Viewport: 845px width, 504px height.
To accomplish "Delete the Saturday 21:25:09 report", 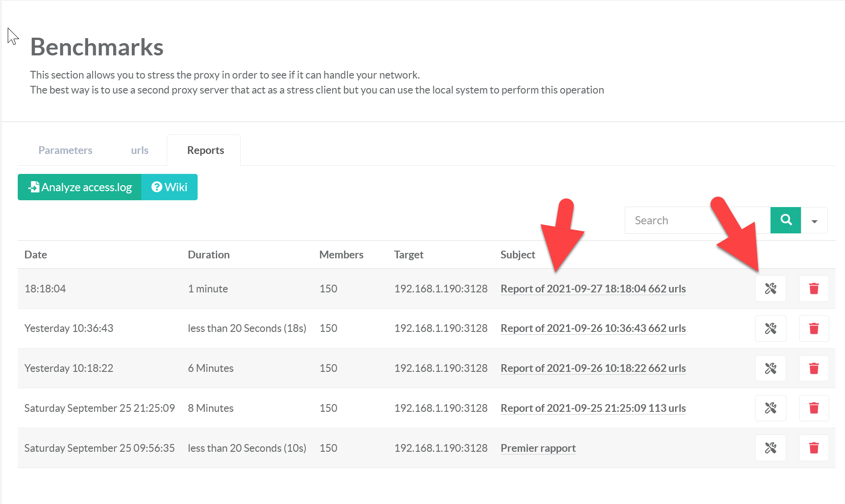I will pos(814,408).
